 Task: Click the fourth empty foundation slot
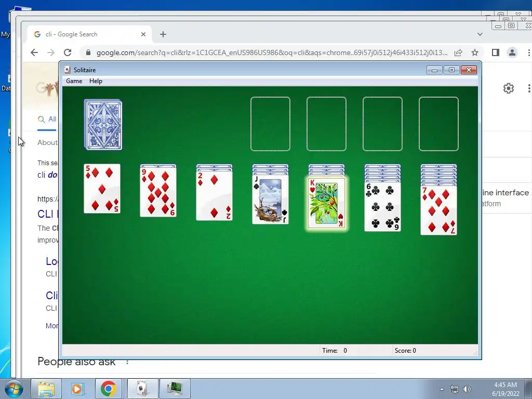pyautogui.click(x=438, y=124)
